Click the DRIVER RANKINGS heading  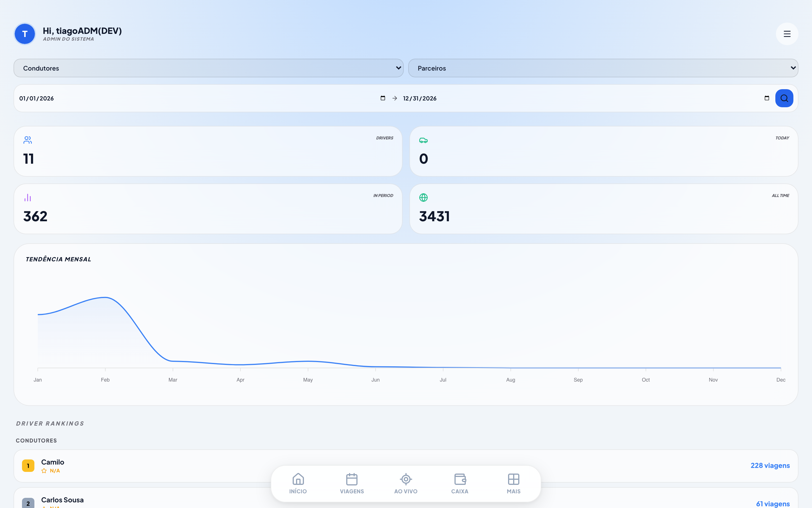[x=50, y=423]
